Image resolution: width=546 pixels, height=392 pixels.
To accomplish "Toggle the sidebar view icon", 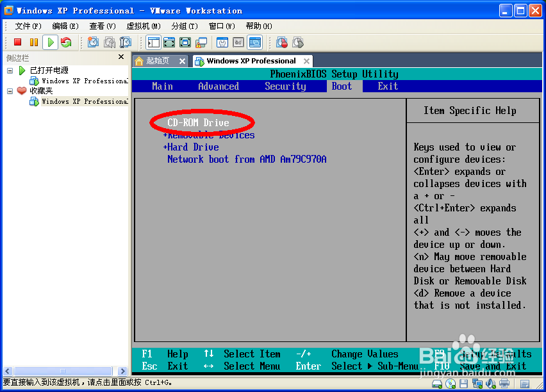I will click(x=154, y=42).
